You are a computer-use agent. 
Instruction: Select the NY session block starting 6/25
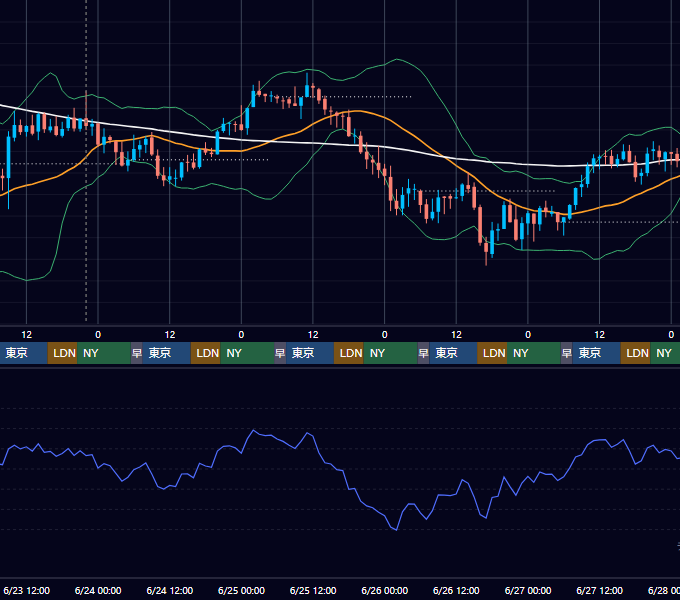tap(390, 353)
